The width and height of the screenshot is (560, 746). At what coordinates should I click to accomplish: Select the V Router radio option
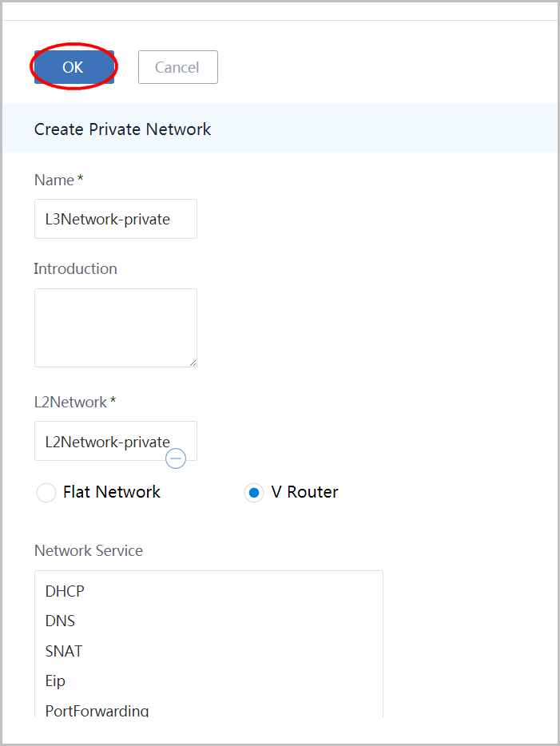click(254, 493)
